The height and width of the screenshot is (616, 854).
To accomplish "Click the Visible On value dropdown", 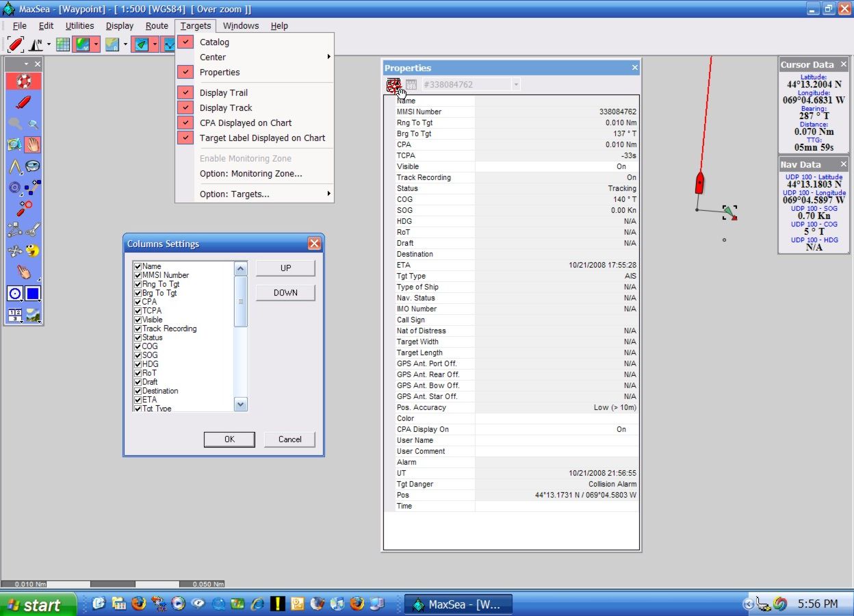I will (x=556, y=166).
